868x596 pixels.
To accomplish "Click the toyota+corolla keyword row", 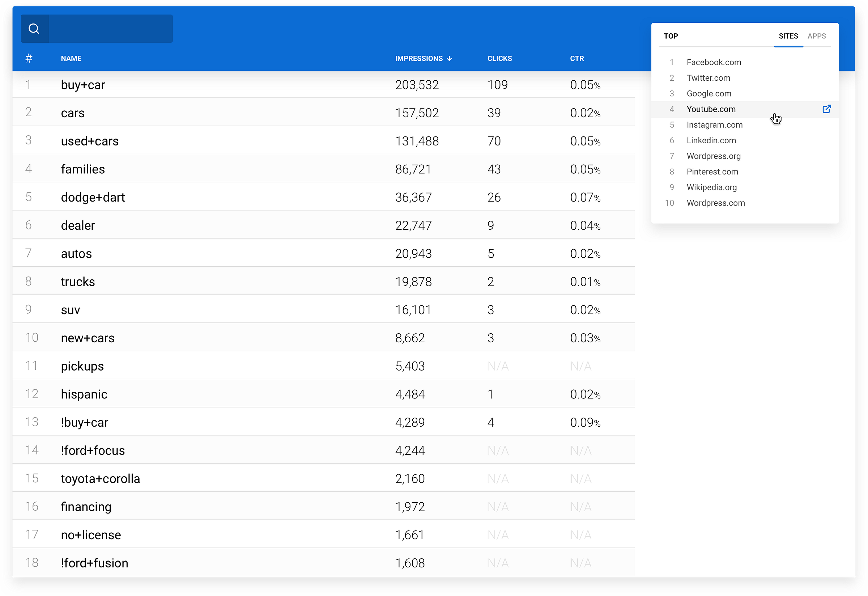I will [x=100, y=479].
